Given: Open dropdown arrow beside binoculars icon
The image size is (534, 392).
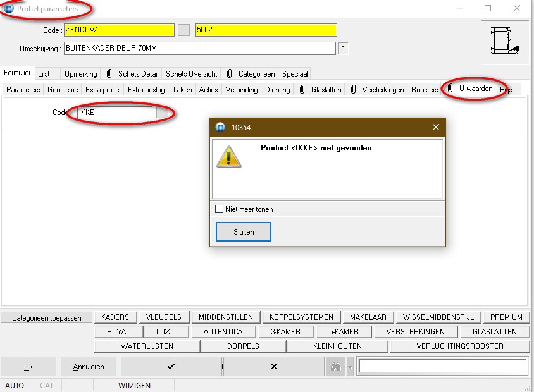Looking at the screenshot, I should (x=351, y=367).
